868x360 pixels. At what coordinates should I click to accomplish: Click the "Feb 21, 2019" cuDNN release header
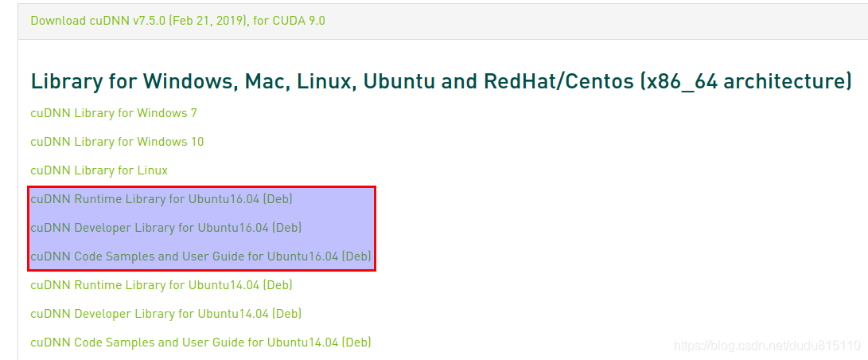pos(177,21)
